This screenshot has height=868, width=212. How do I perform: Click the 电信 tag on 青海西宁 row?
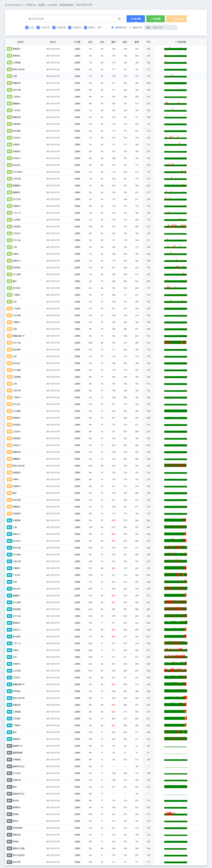click(x=9, y=49)
